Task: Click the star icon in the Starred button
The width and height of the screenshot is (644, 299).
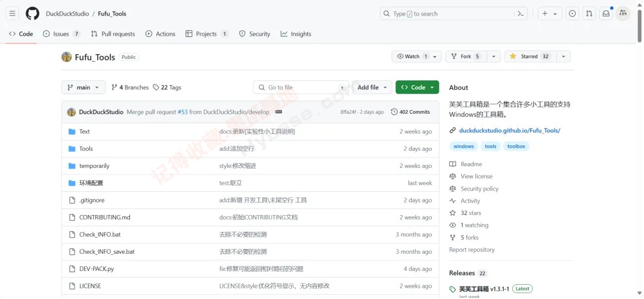Action: tap(513, 57)
